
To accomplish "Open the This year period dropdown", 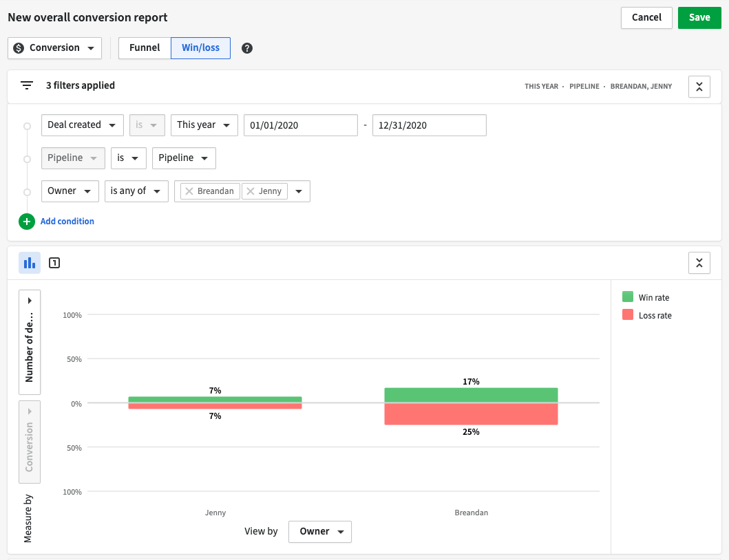I will (204, 125).
